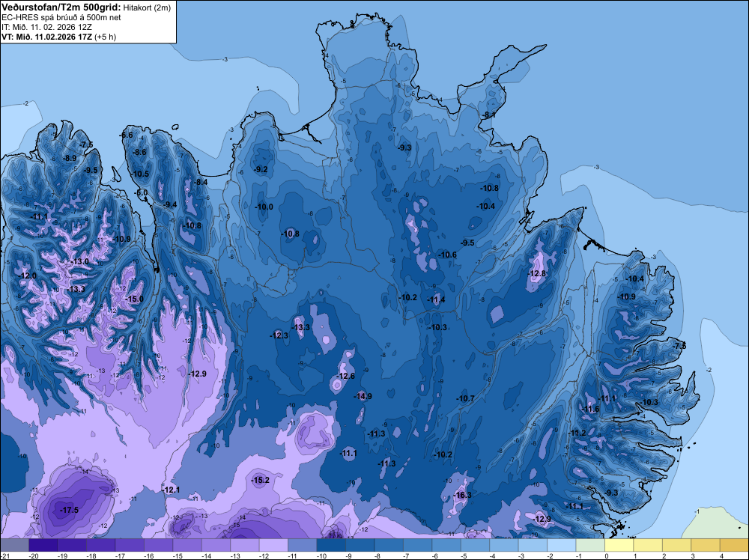749x560 pixels.
Task: Click the valid time 'VT: Mið. 11.02.2026 17Z'
Action: pyautogui.click(x=47, y=36)
